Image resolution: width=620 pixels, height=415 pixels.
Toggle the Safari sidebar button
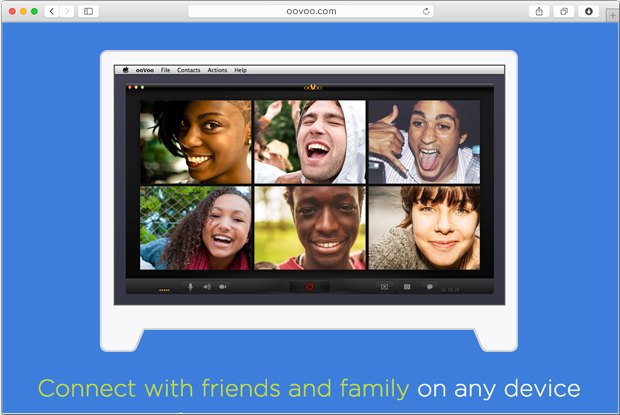click(x=89, y=11)
